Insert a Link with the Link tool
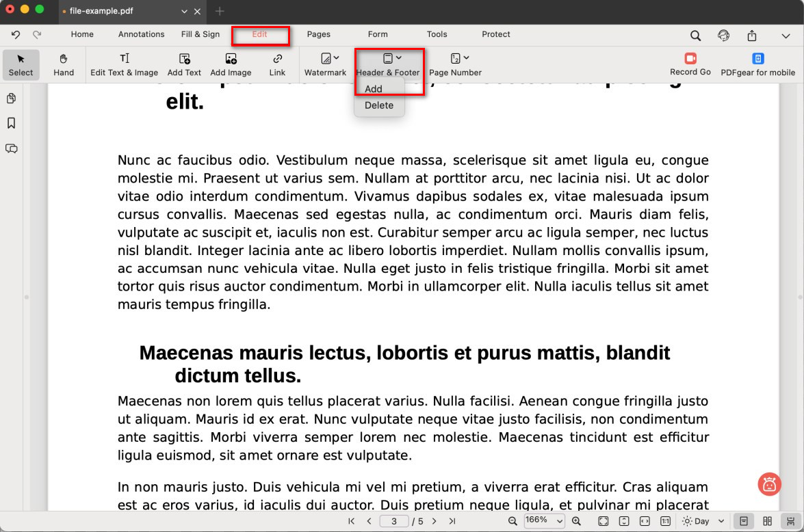The image size is (804, 532). click(277, 64)
